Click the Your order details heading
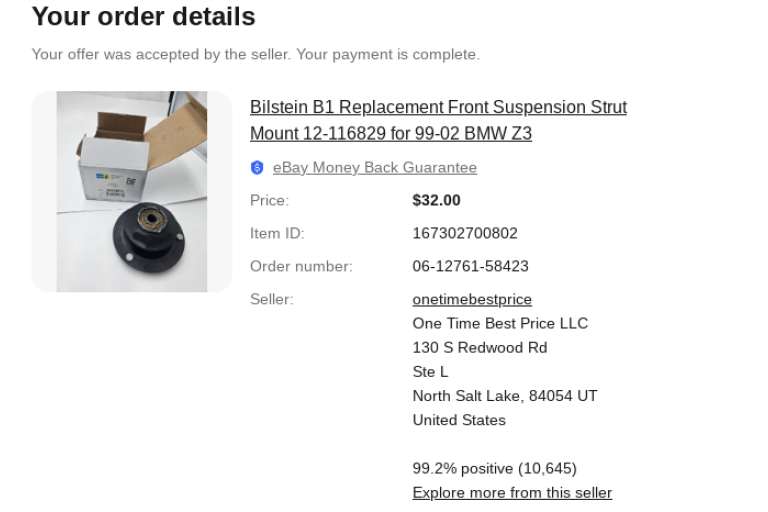 (144, 16)
